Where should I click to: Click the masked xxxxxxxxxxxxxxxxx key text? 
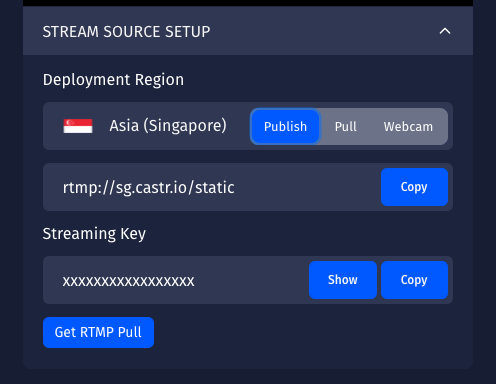128,281
